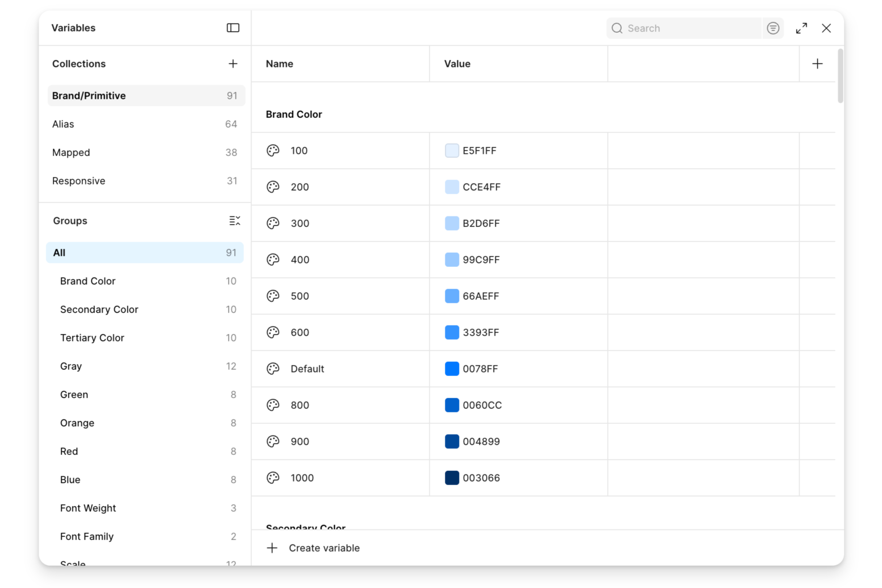The width and height of the screenshot is (882, 588).
Task: Open color swatch B2D6FF
Action: (451, 223)
